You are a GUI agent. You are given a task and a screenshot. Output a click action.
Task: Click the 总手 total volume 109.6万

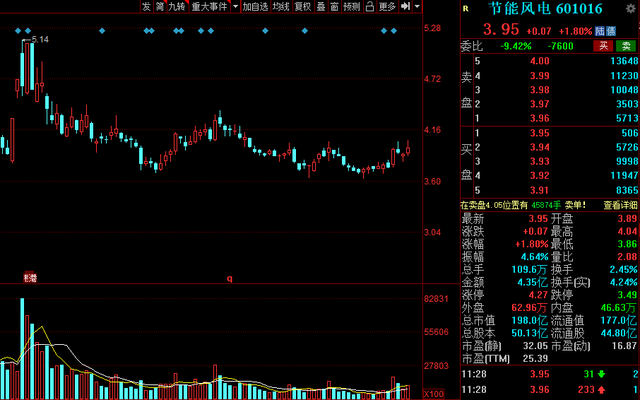tap(530, 269)
